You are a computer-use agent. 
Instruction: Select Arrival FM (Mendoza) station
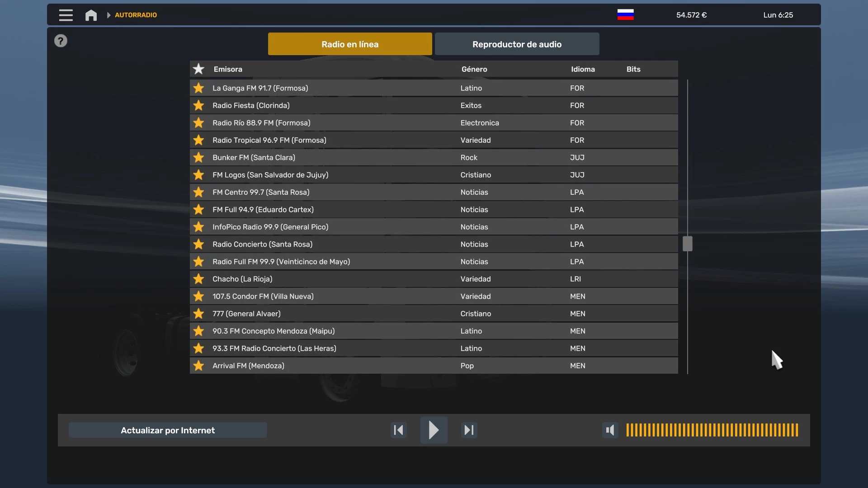tap(249, 366)
